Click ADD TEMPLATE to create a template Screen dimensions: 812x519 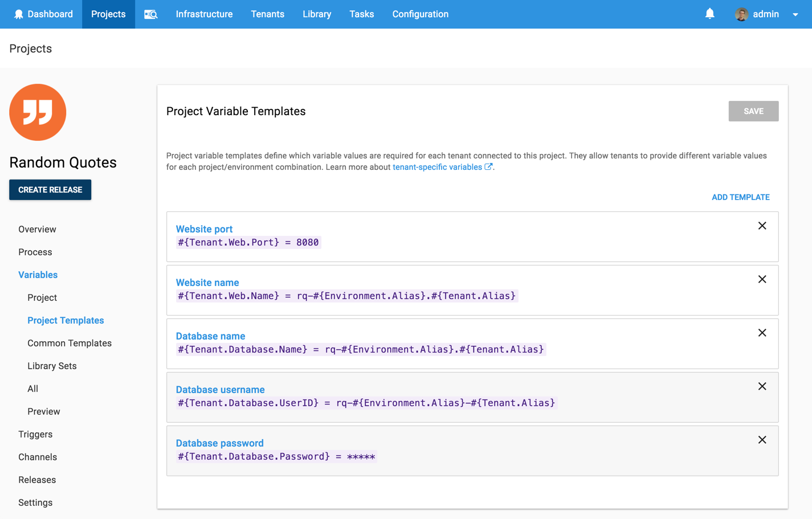pos(740,197)
